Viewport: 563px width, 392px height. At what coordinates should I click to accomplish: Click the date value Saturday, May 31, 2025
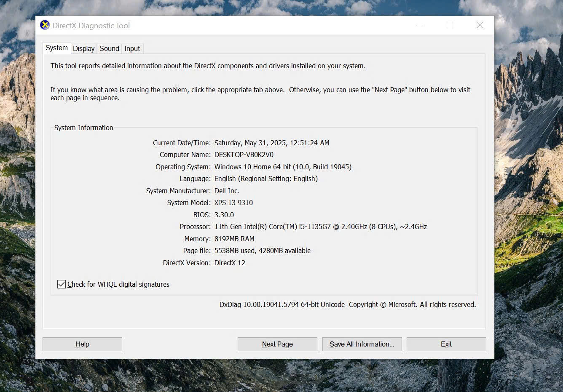pos(272,143)
